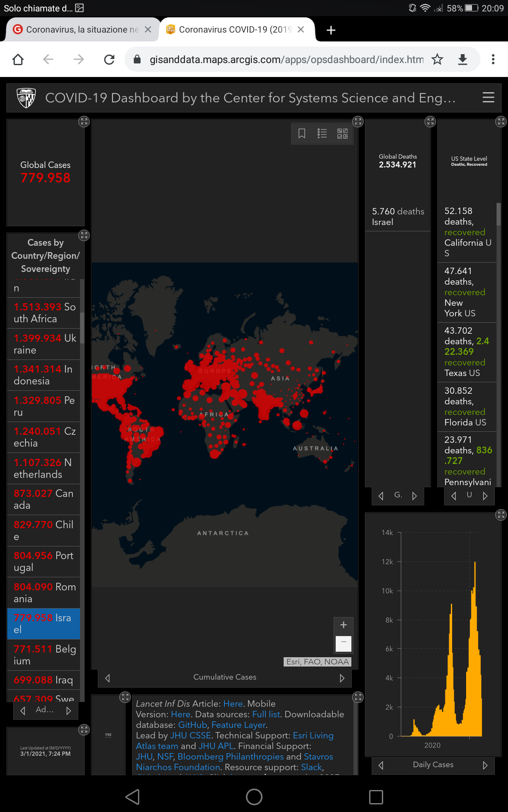Open the GitHub database link
This screenshot has height=812, width=508.
pyautogui.click(x=193, y=725)
